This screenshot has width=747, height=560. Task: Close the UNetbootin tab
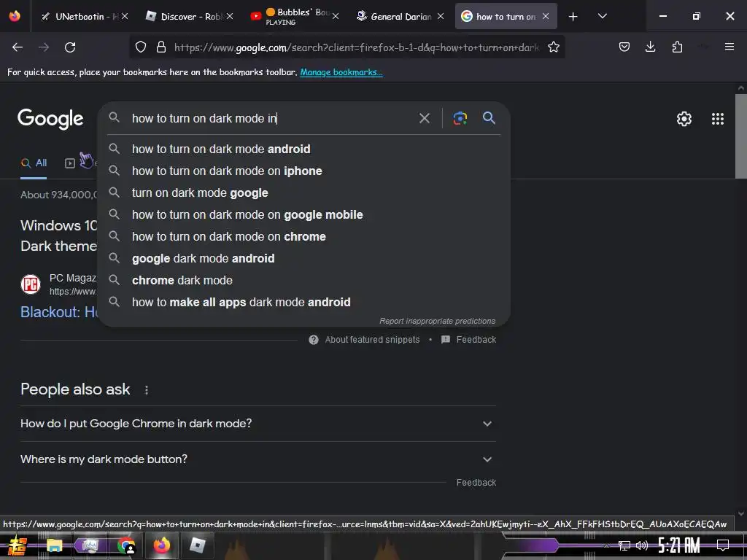click(x=125, y=16)
